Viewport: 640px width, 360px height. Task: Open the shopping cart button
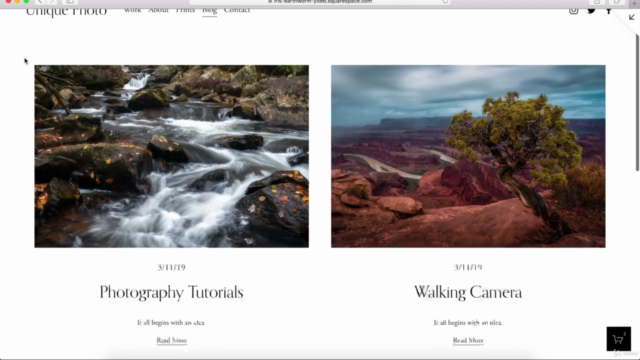(618, 339)
